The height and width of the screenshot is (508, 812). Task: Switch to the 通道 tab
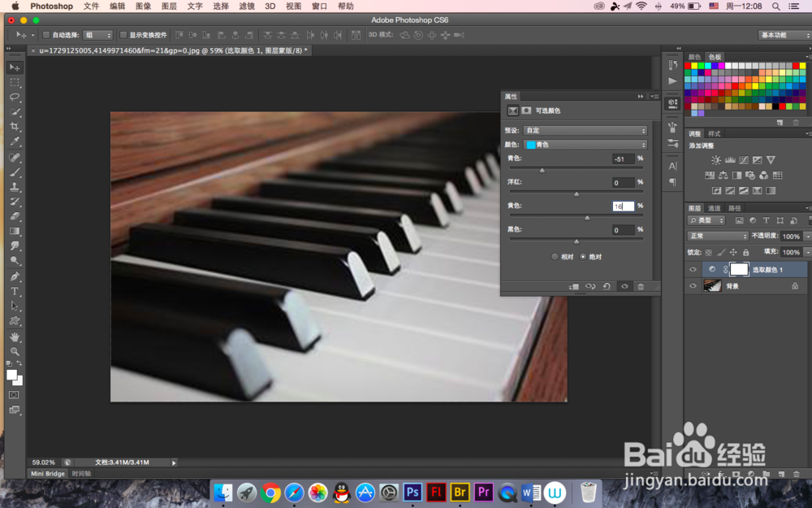tap(714, 208)
